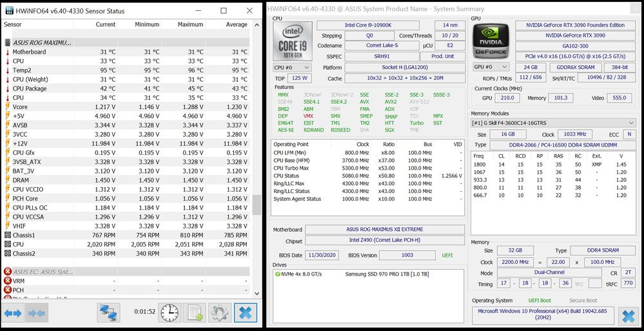The height and width of the screenshot is (331, 644).
Task: Open the CPU #0 selector dropdown
Action: [291, 67]
